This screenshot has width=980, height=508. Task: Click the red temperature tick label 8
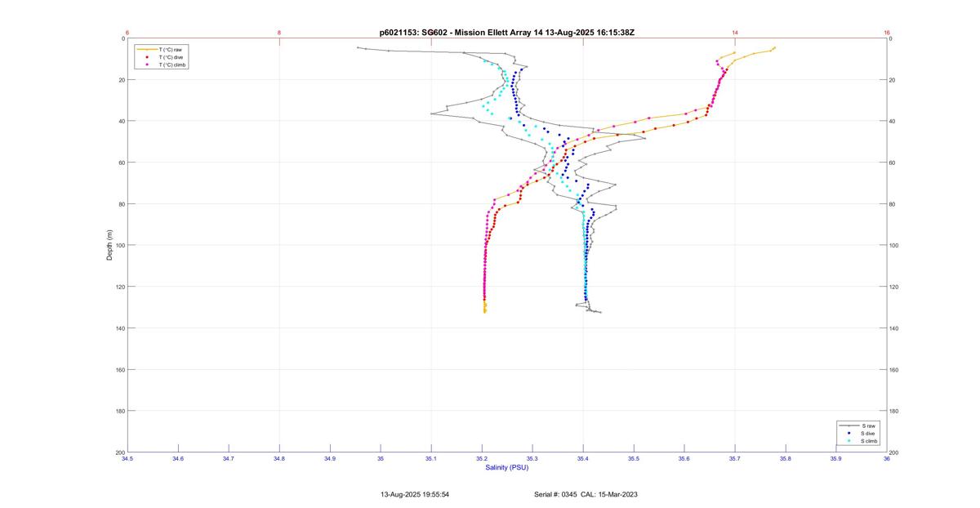click(x=279, y=33)
